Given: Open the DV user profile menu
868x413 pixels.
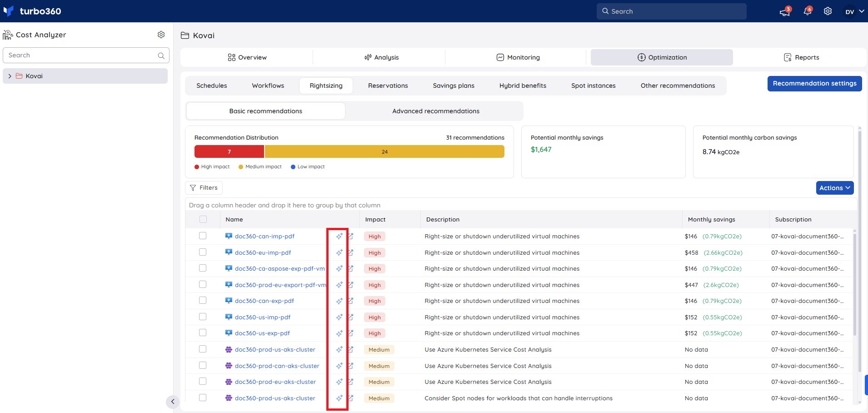Looking at the screenshot, I should (854, 11).
